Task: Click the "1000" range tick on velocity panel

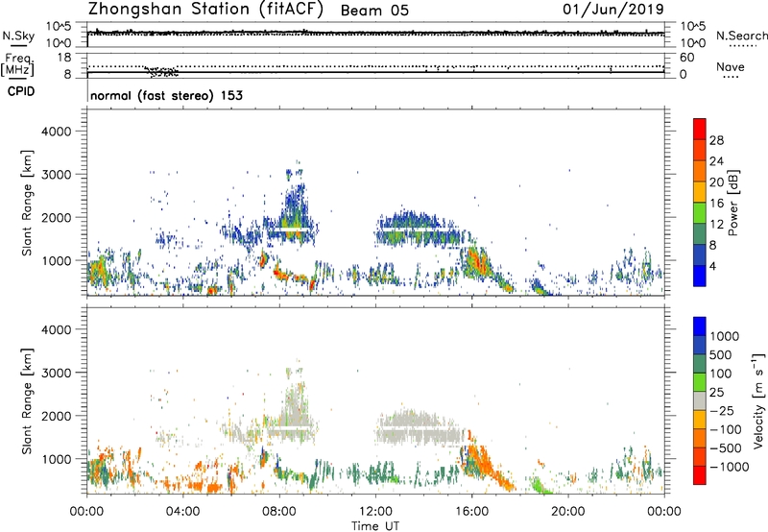Action: point(56,459)
